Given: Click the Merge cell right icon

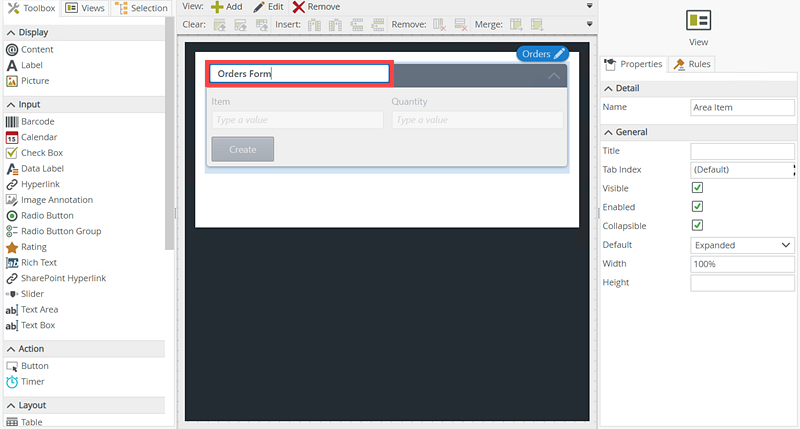Looking at the screenshot, I should click(x=516, y=24).
